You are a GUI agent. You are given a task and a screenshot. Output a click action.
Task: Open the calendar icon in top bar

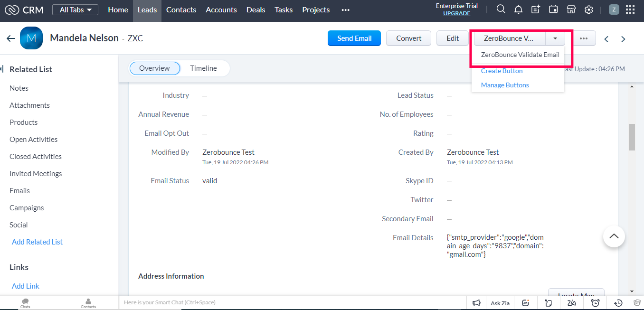click(x=553, y=9)
